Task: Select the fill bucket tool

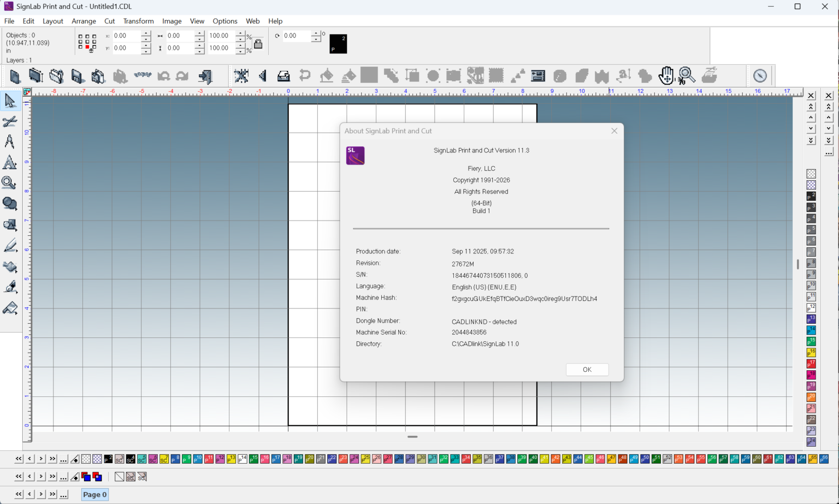Action: 10,266
